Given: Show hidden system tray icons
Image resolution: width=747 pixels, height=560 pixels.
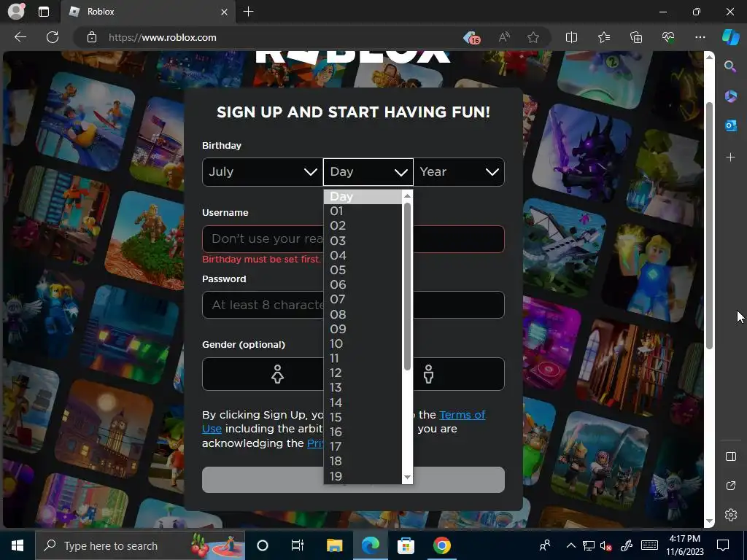Looking at the screenshot, I should 570,545.
